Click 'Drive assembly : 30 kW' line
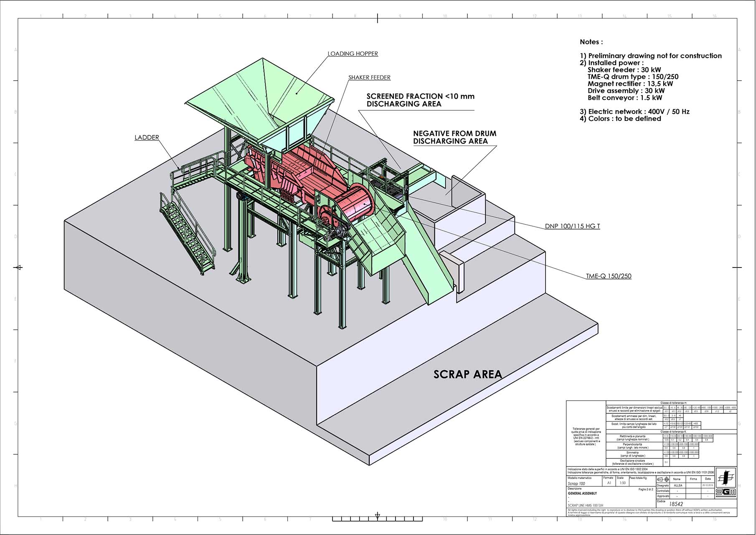The height and width of the screenshot is (535, 756). [x=626, y=91]
